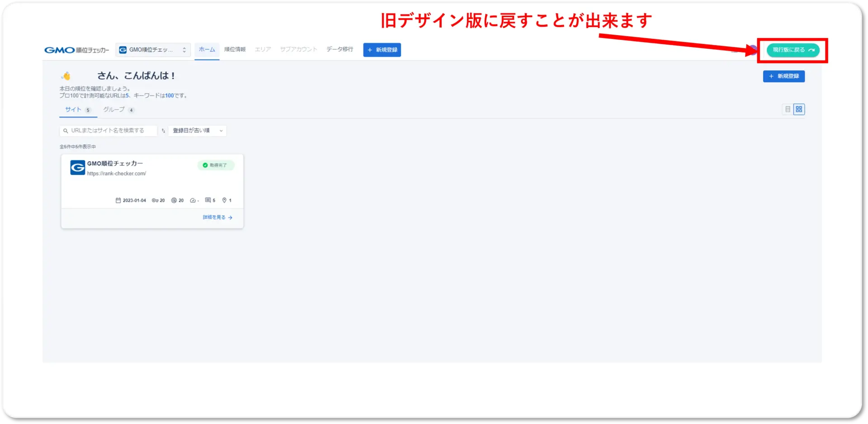Click the GMO順位チェッカー card title
Viewport: 868px width, 424px height.
coord(115,164)
